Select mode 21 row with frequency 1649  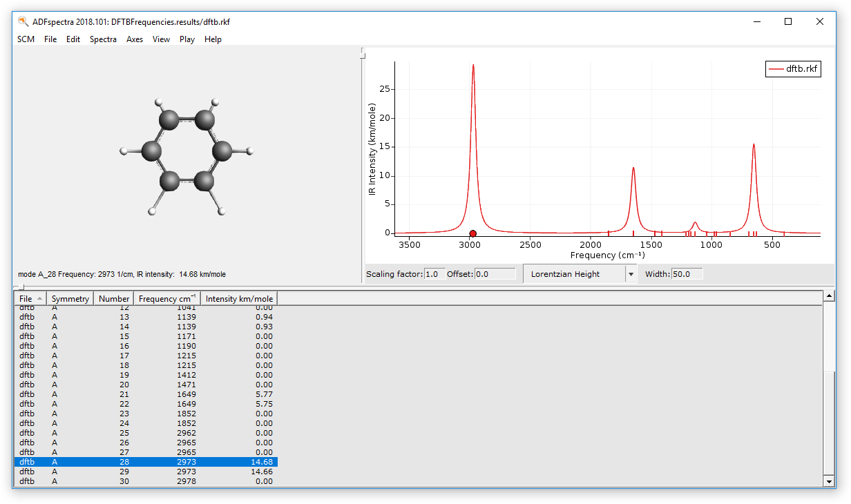click(145, 394)
